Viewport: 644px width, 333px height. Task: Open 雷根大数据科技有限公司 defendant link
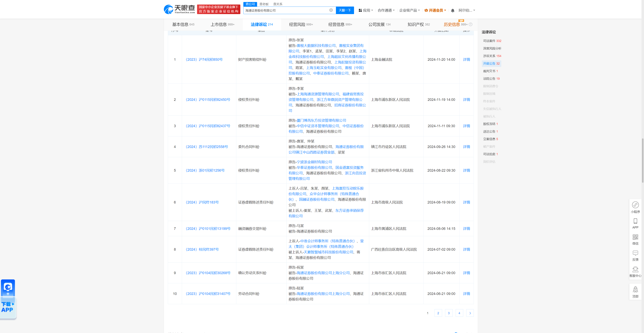coord(316,45)
